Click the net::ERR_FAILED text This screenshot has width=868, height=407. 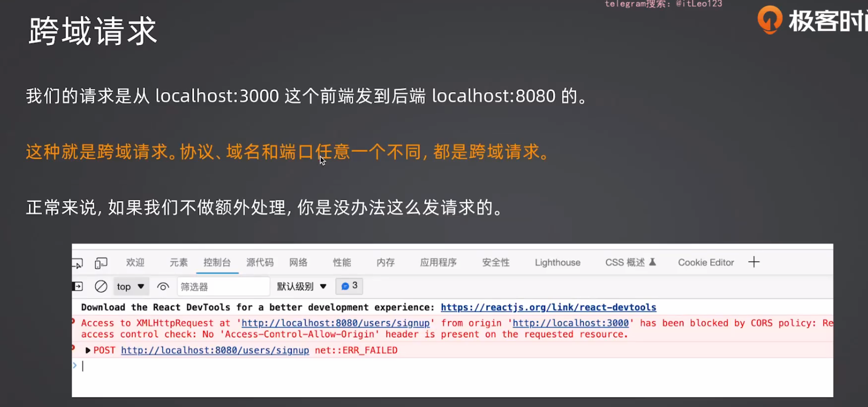coord(356,351)
